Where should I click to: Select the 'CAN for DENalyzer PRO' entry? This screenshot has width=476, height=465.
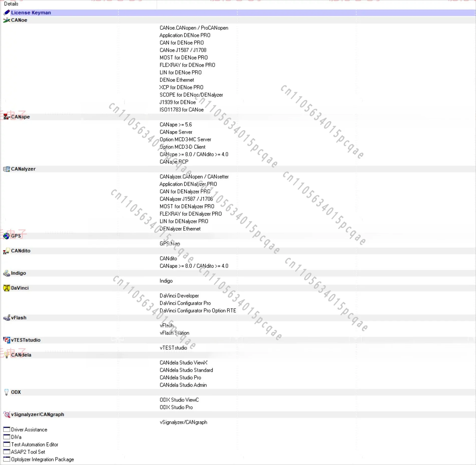185,192
